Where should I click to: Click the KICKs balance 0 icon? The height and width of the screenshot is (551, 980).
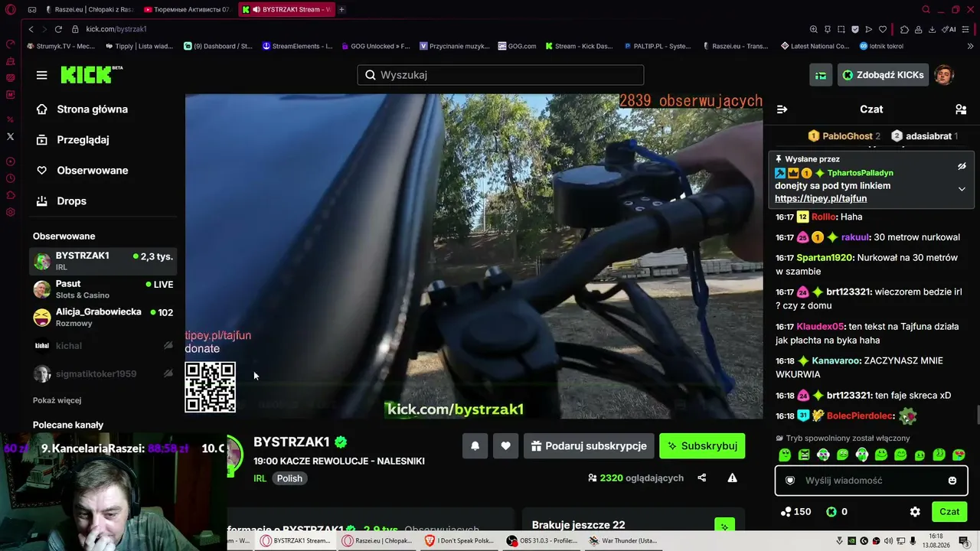click(x=831, y=512)
